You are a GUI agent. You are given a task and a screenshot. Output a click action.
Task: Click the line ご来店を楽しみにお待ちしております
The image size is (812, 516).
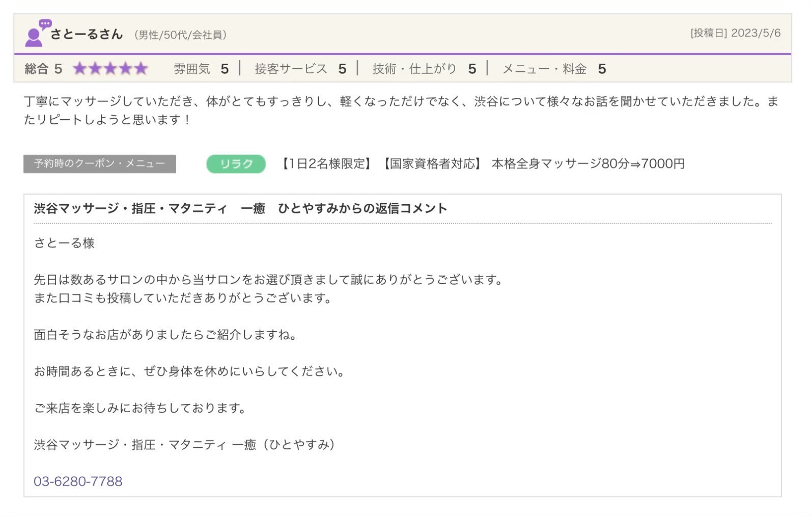141,408
